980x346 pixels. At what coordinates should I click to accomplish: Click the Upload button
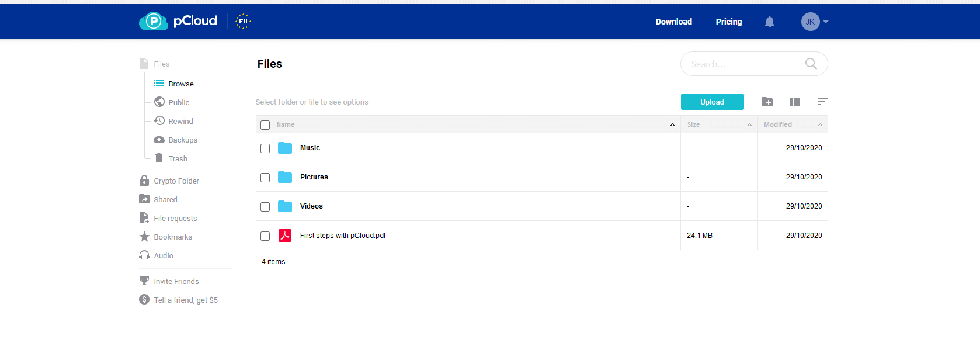(713, 102)
